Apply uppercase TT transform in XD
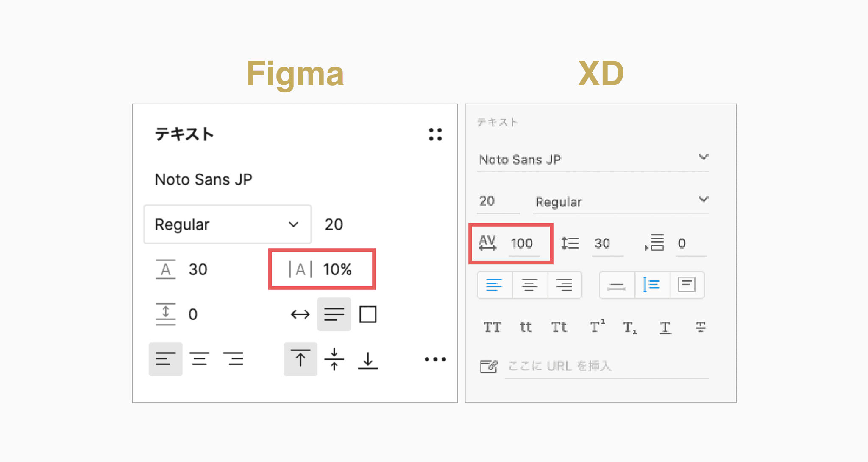Image resolution: width=868 pixels, height=462 pixels. pyautogui.click(x=492, y=327)
